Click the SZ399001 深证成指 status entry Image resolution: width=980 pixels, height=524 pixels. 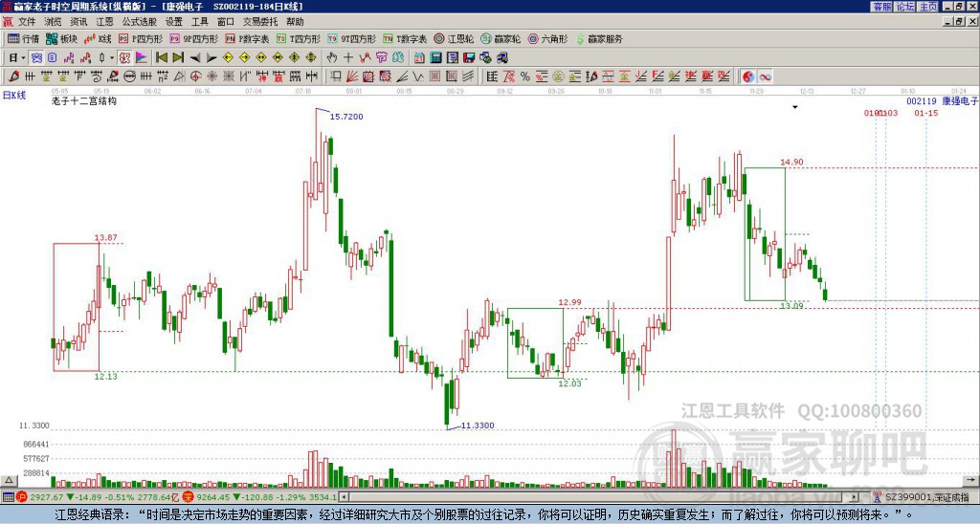pos(926,497)
